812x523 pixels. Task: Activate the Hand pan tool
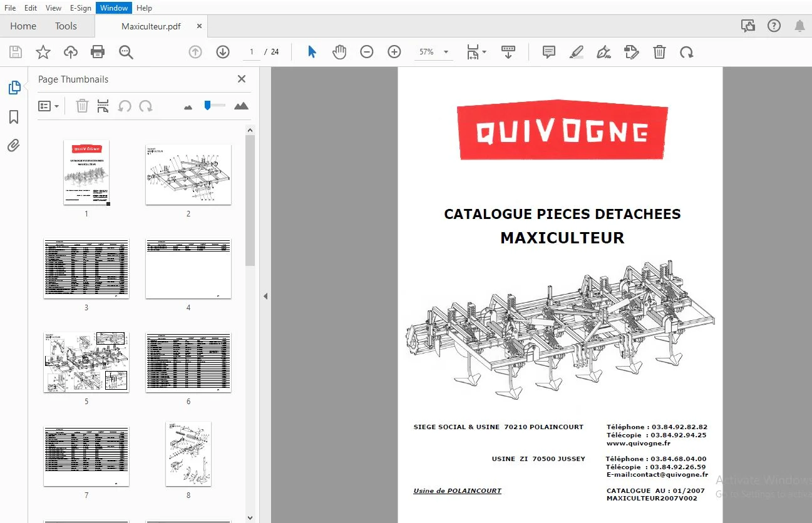(339, 52)
